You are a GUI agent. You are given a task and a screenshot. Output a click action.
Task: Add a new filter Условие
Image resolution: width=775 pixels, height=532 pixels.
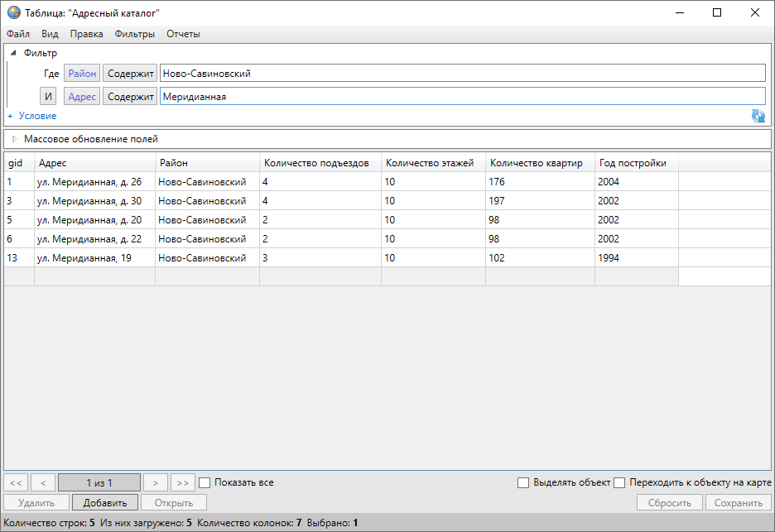(x=32, y=116)
